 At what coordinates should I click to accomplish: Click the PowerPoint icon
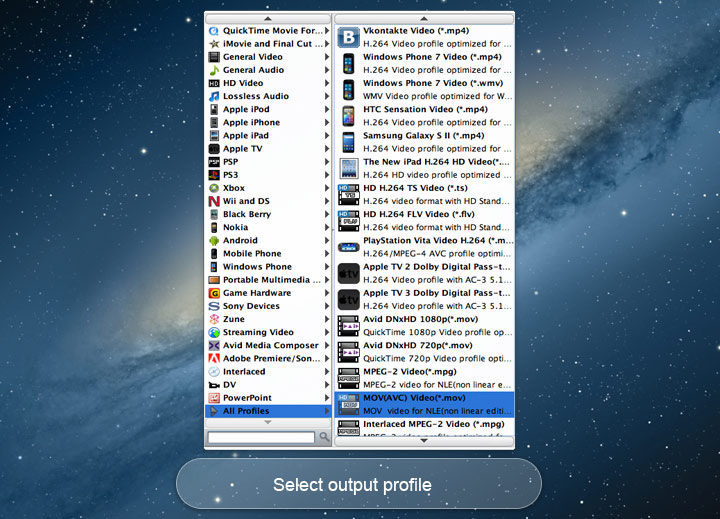tap(214, 398)
